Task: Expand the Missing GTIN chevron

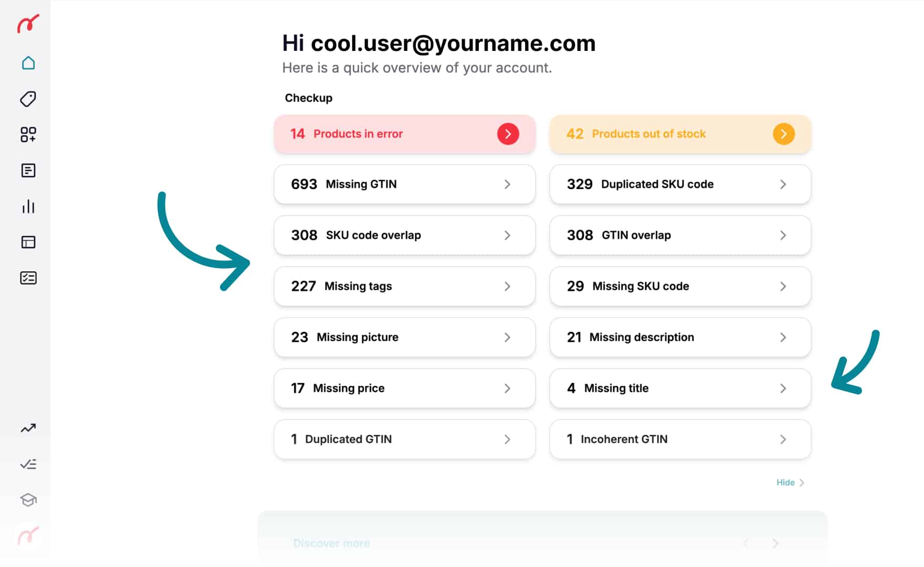Action: 507,184
